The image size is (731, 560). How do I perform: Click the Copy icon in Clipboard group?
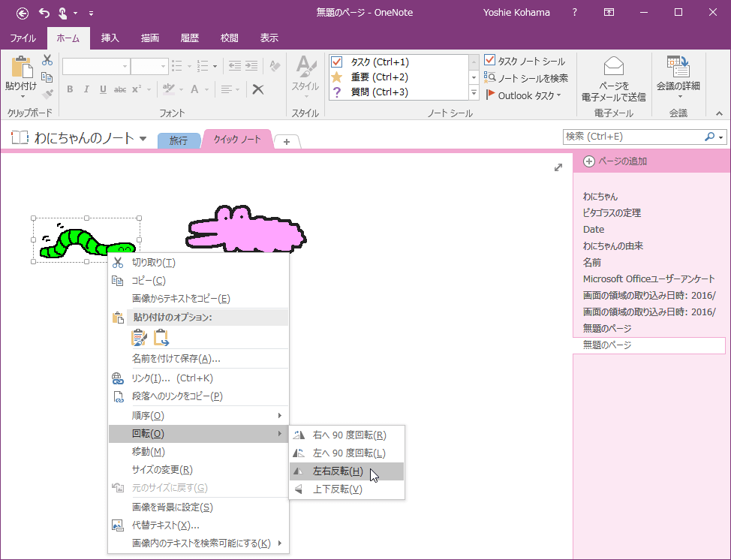[x=47, y=77]
